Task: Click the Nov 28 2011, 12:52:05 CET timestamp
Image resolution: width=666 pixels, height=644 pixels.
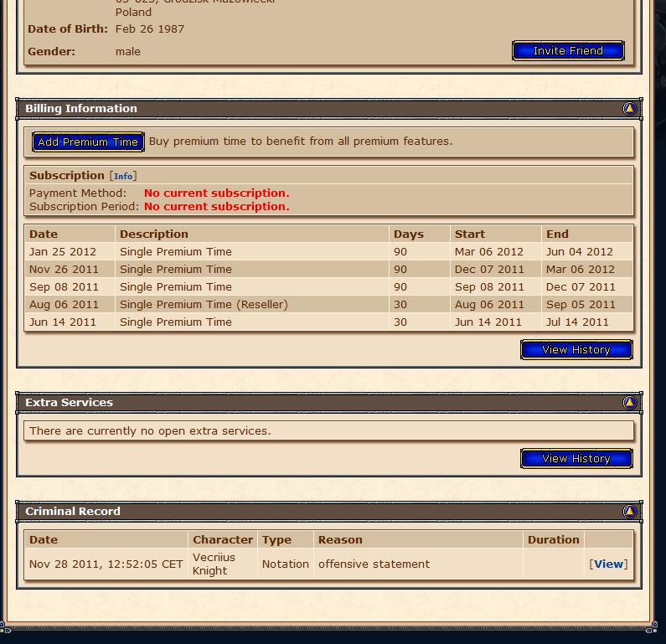Action: pos(106,564)
